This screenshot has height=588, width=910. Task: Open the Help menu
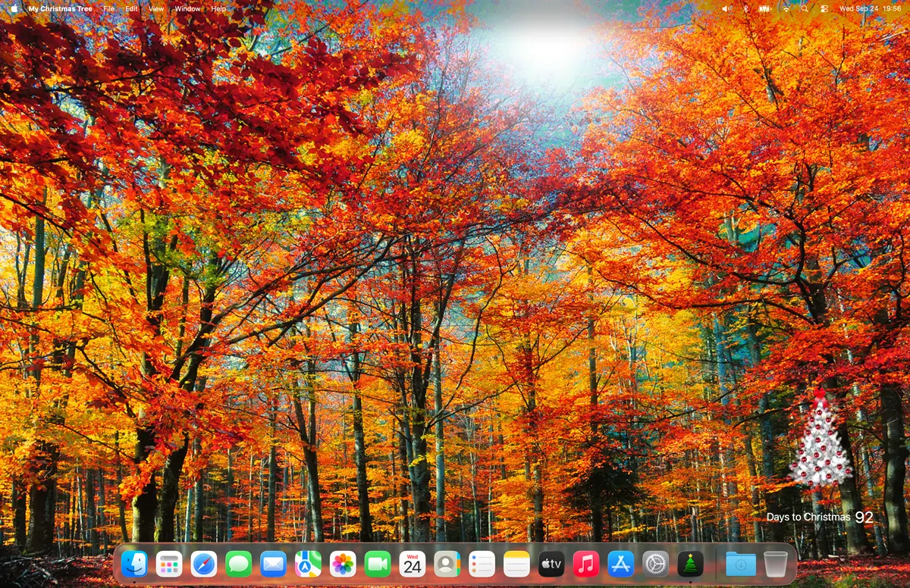(218, 8)
